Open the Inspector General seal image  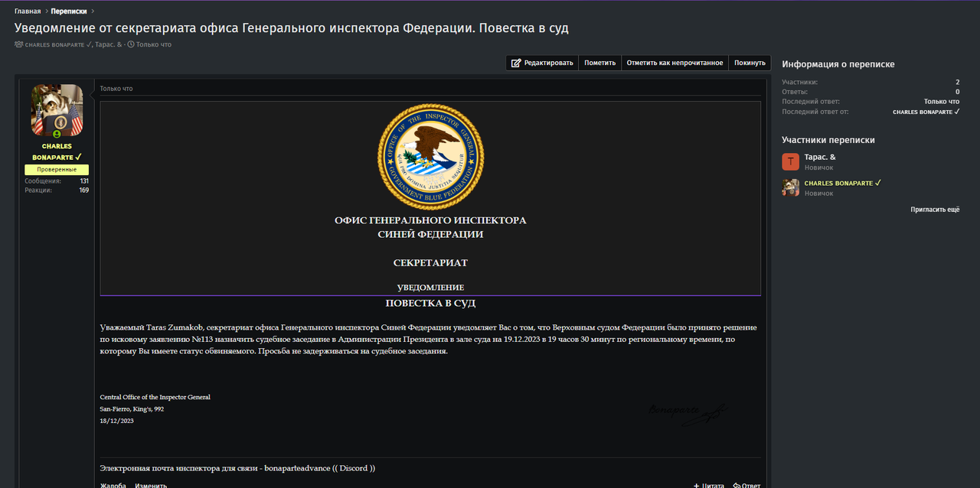[430, 157]
